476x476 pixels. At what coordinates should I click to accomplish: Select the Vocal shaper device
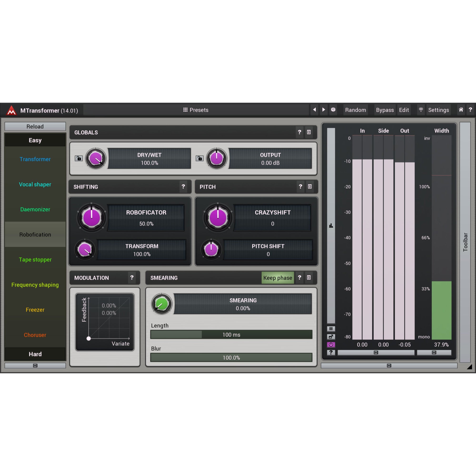35,184
